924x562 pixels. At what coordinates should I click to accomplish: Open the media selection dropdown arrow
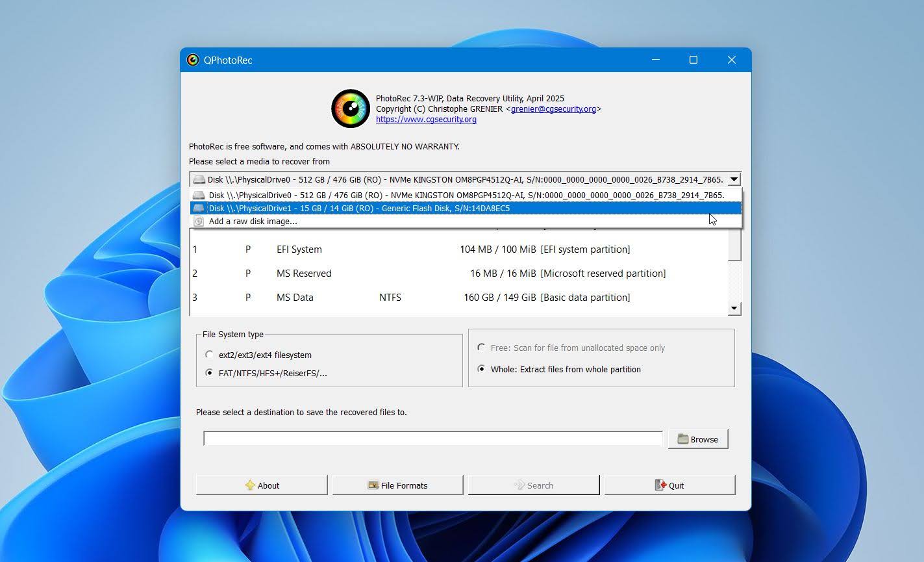click(734, 179)
